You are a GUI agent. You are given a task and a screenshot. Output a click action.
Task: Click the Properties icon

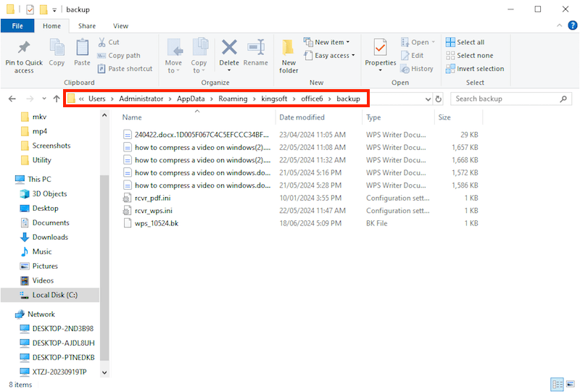click(380, 48)
